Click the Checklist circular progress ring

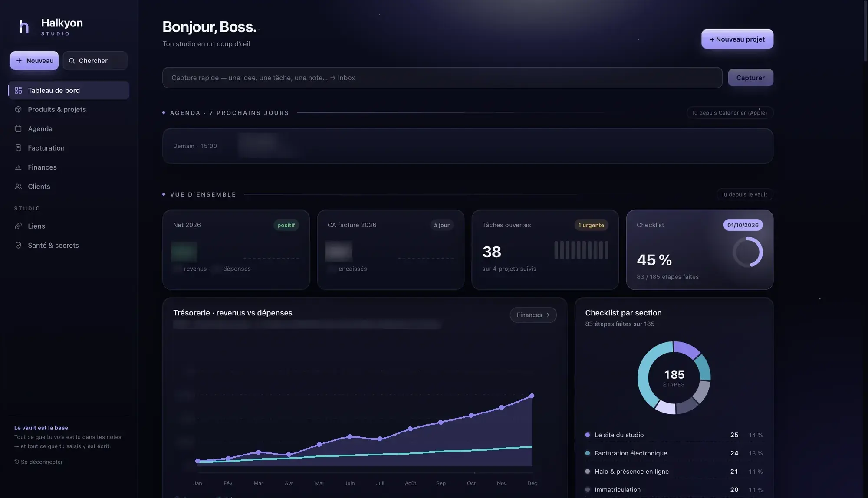747,252
